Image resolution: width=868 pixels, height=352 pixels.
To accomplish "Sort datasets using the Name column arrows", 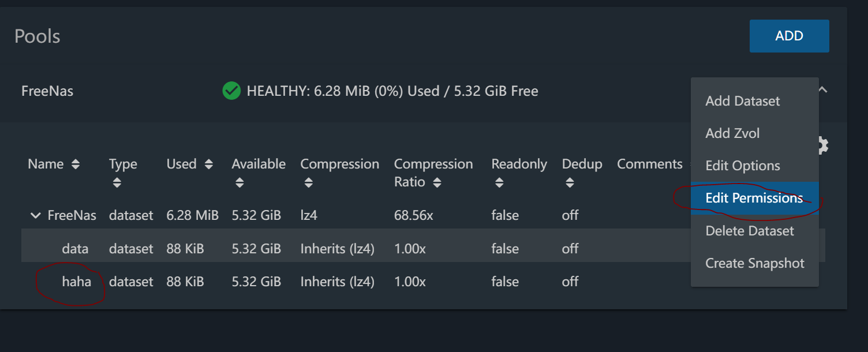I will [76, 164].
